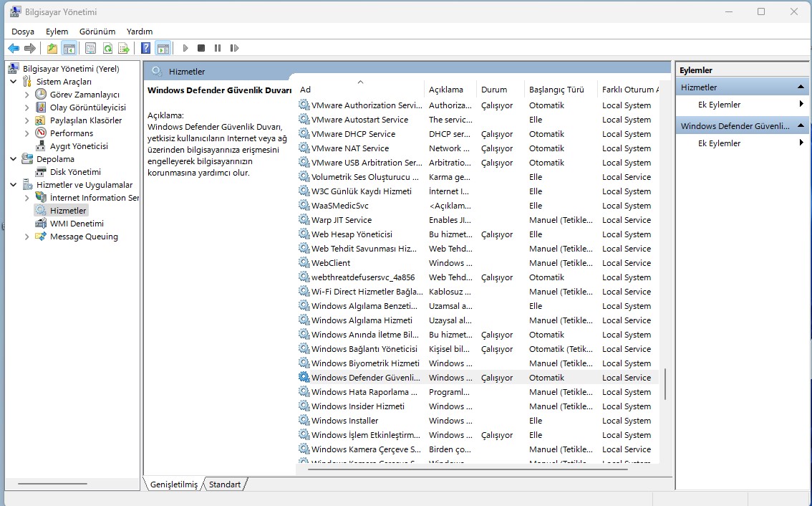Screen dimensions: 812x506
Task: Open the Görünüm menu
Action: tap(97, 32)
